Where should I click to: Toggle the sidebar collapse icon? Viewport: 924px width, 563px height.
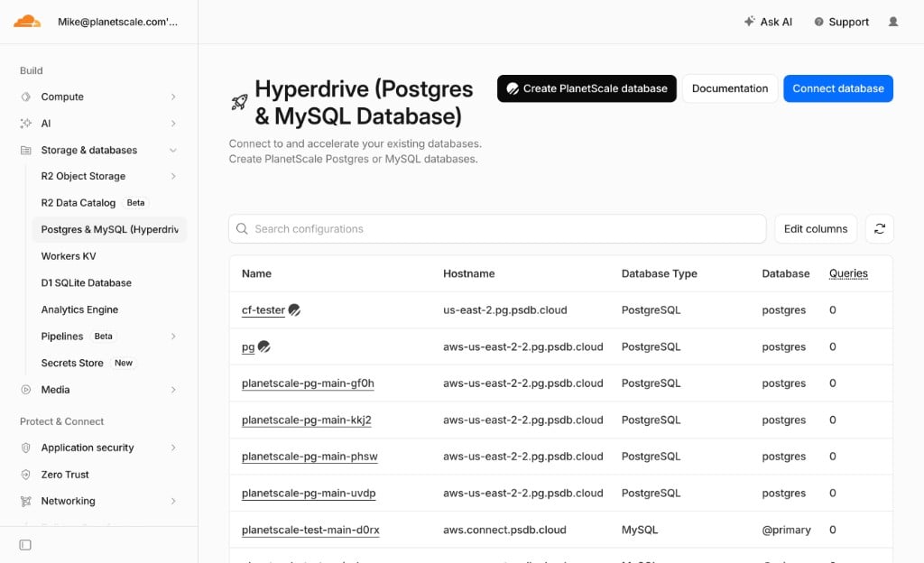tap(25, 545)
